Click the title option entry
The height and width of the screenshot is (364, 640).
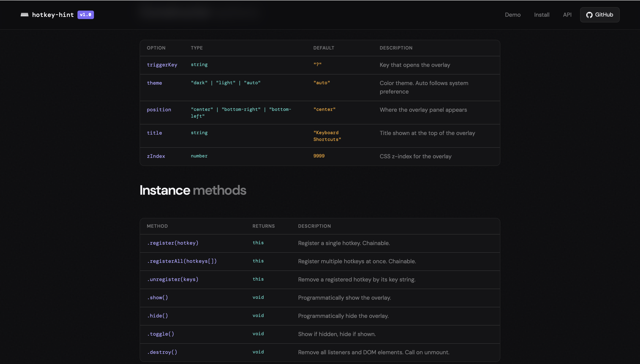[154, 133]
